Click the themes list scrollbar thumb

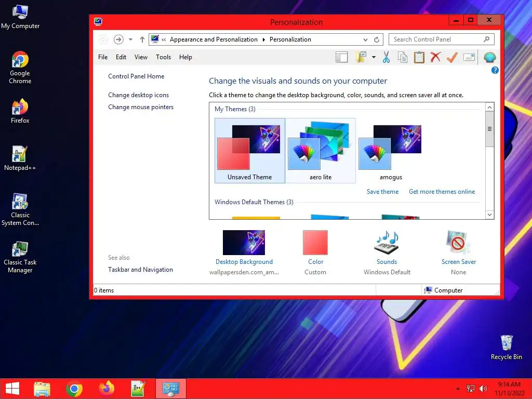click(489, 129)
